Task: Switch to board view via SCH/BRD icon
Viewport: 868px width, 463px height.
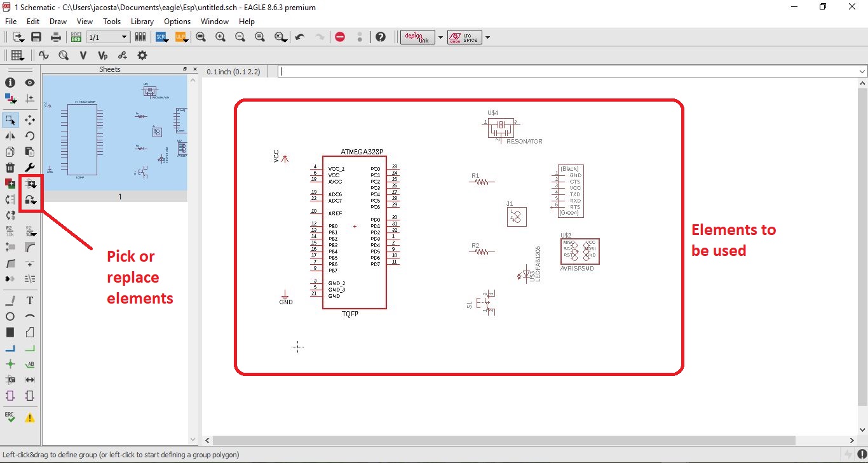Action: (76, 37)
